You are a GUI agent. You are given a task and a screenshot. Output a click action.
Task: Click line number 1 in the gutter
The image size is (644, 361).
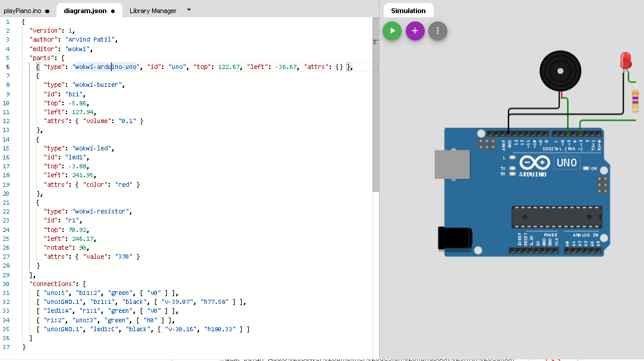7,21
